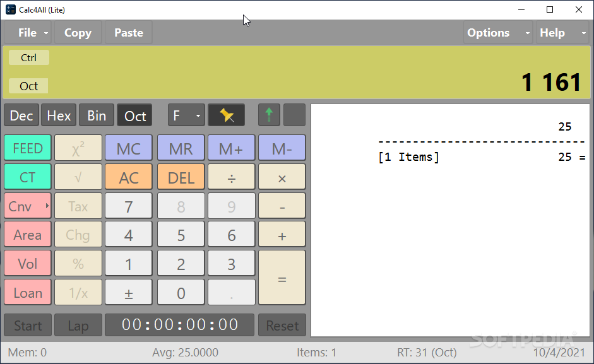Screen dimensions: 594x364
Task: Click the Chg key
Action: [x=78, y=235]
